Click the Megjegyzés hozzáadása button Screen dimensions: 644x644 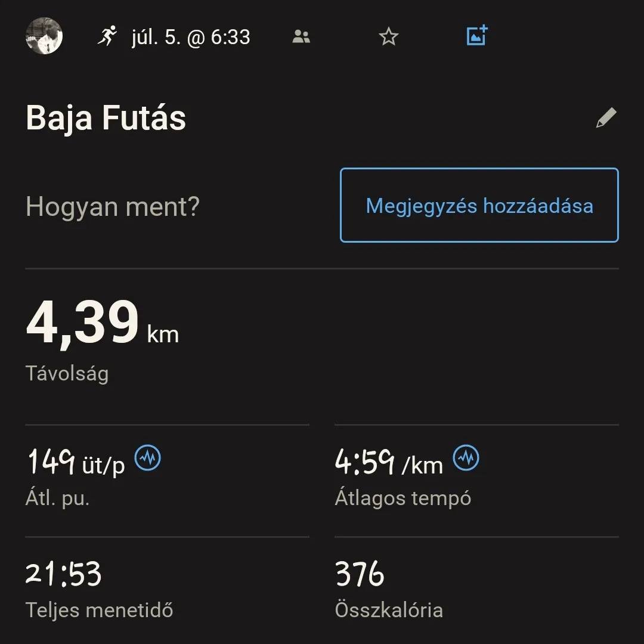[479, 205]
